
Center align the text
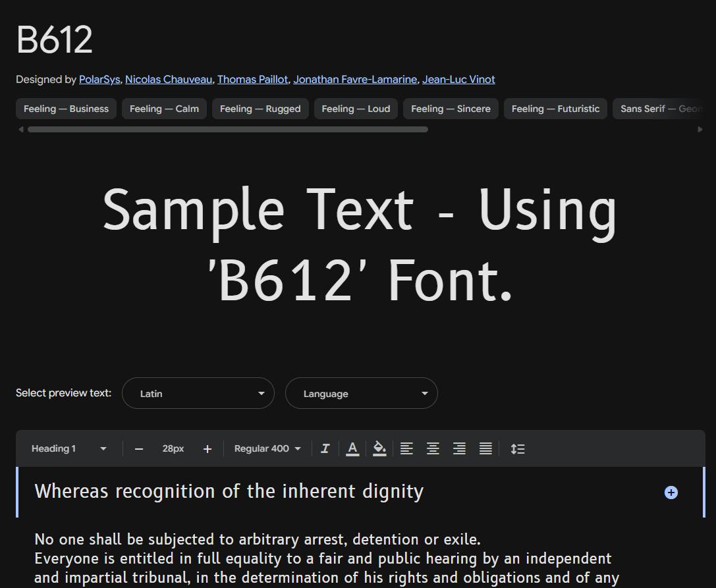[433, 449]
